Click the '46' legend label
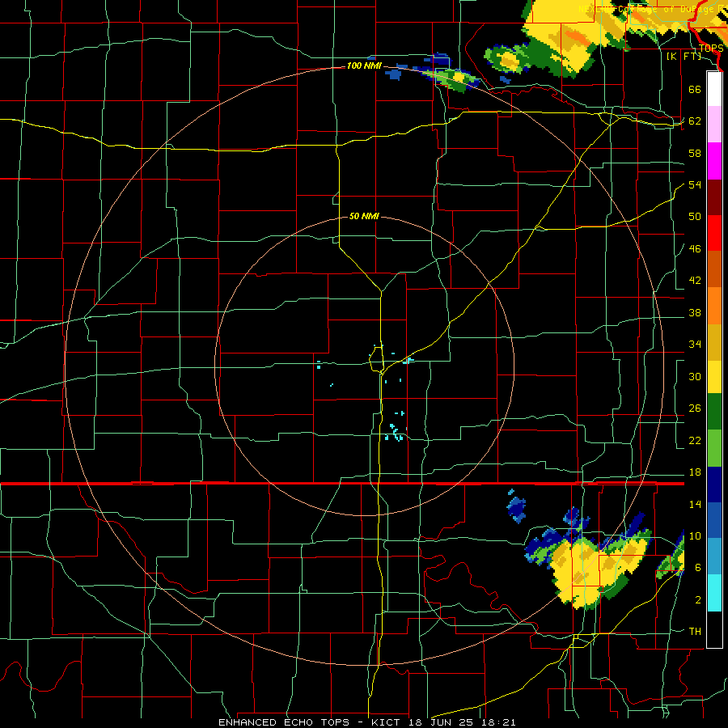Screen dimensions: 728x728 click(695, 248)
